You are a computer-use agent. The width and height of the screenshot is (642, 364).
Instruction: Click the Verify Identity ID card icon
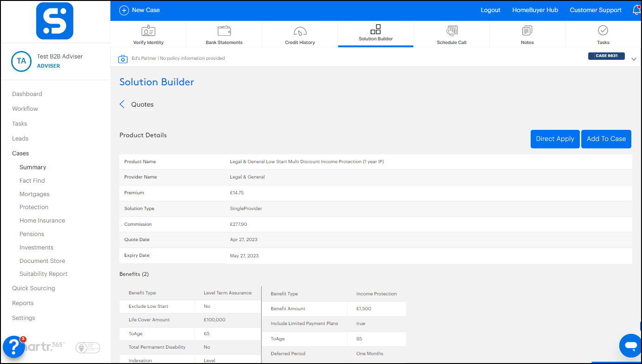148,31
